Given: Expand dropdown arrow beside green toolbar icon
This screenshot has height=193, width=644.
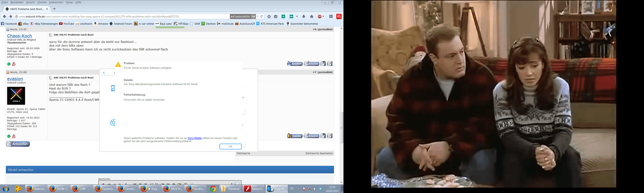Looking at the screenshot, I should click(x=297, y=16).
